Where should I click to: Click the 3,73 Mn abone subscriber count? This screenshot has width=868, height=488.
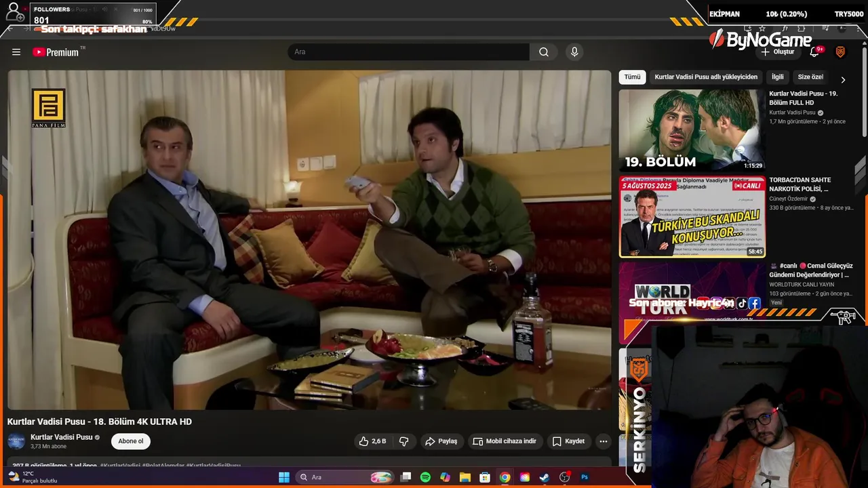pyautogui.click(x=48, y=447)
